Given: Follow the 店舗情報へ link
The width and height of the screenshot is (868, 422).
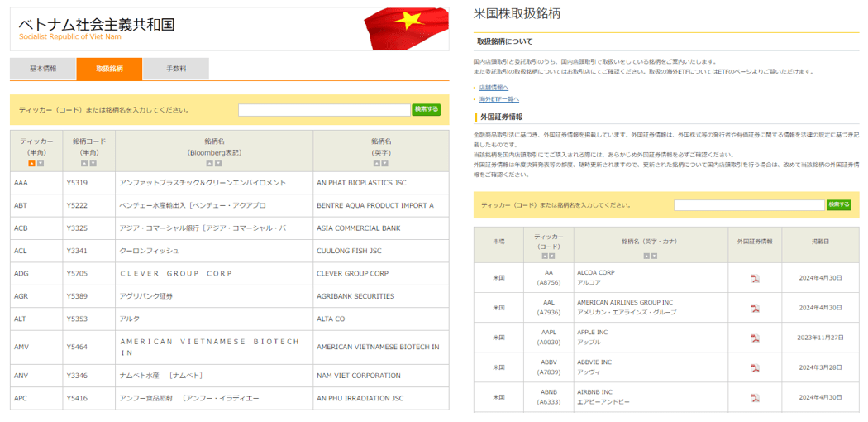Looking at the screenshot, I should tap(494, 87).
